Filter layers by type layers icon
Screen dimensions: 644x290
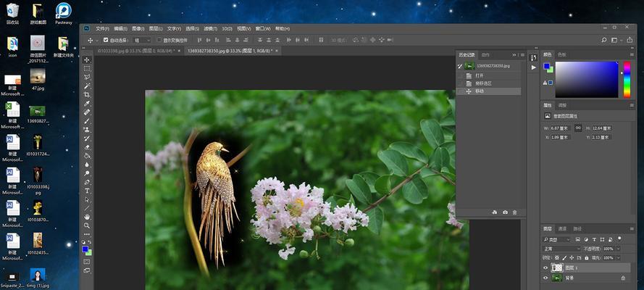click(x=594, y=239)
